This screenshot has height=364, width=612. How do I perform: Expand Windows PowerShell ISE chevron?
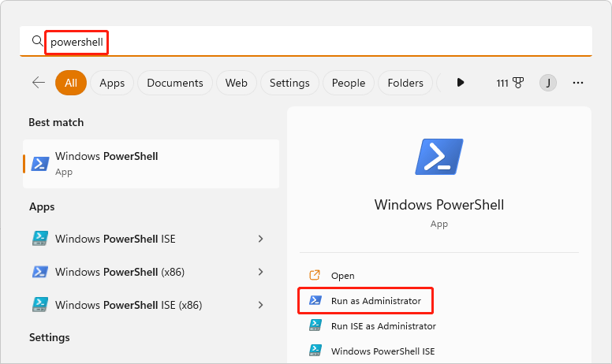[x=261, y=239]
